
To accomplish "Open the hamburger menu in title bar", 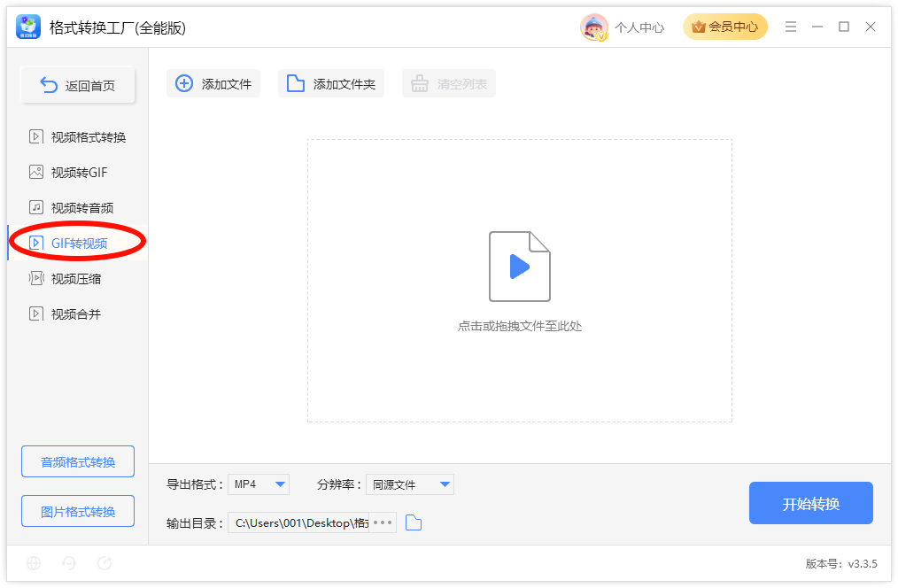I will (x=790, y=27).
